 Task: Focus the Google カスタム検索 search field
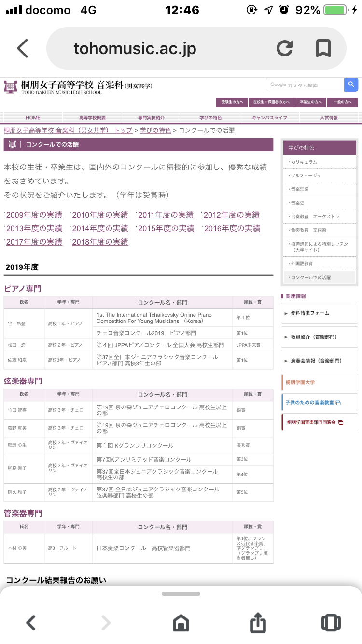pyautogui.click(x=305, y=84)
